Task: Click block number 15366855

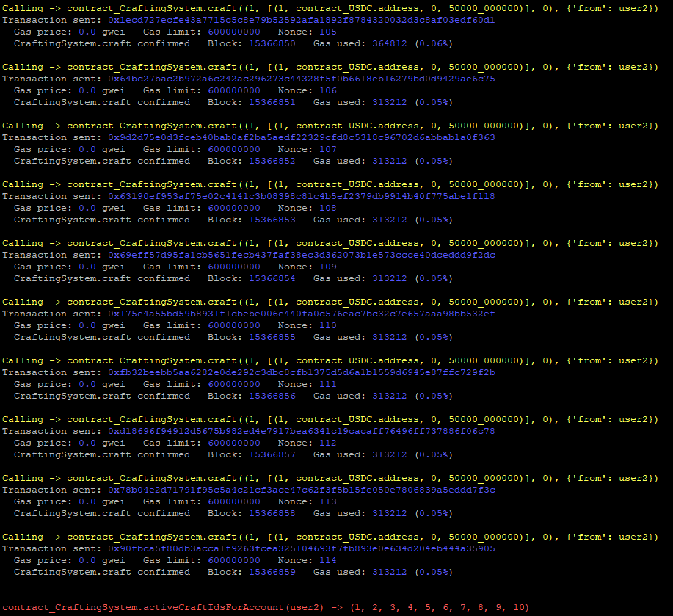Action: [x=272, y=338]
